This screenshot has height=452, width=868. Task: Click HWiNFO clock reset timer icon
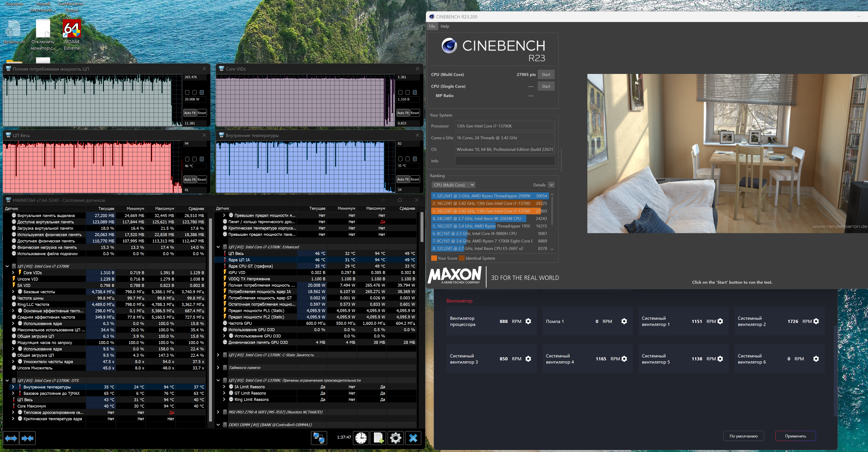click(x=361, y=438)
